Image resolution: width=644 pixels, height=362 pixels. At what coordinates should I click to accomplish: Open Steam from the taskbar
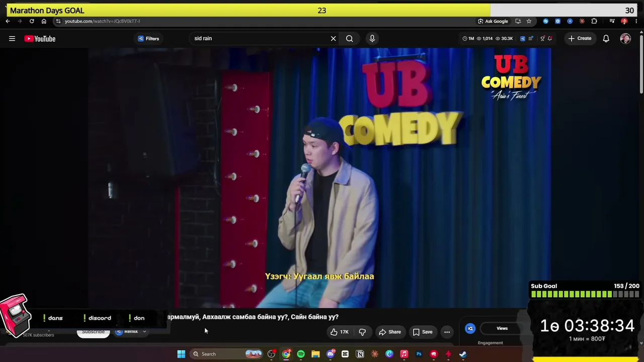[463, 354]
